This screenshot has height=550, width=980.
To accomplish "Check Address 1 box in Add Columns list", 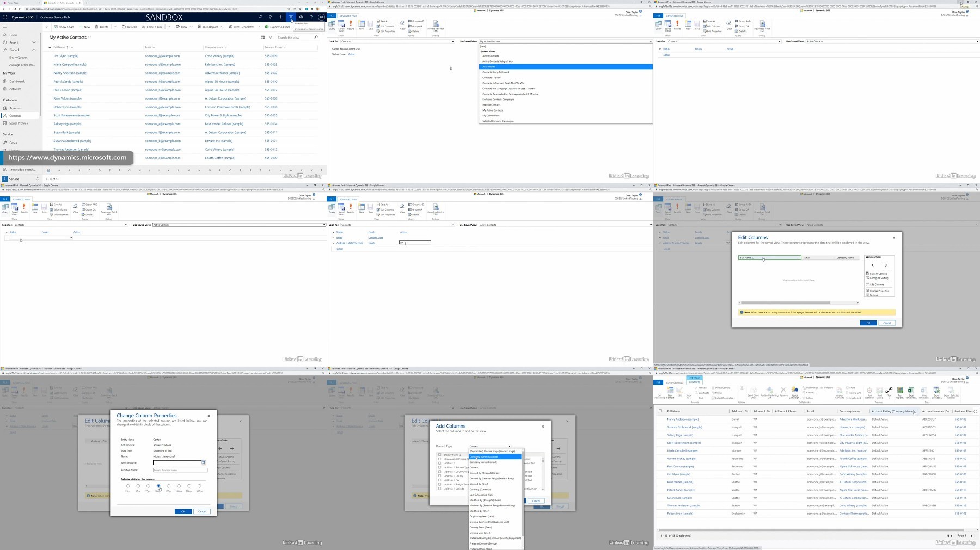I will (440, 463).
